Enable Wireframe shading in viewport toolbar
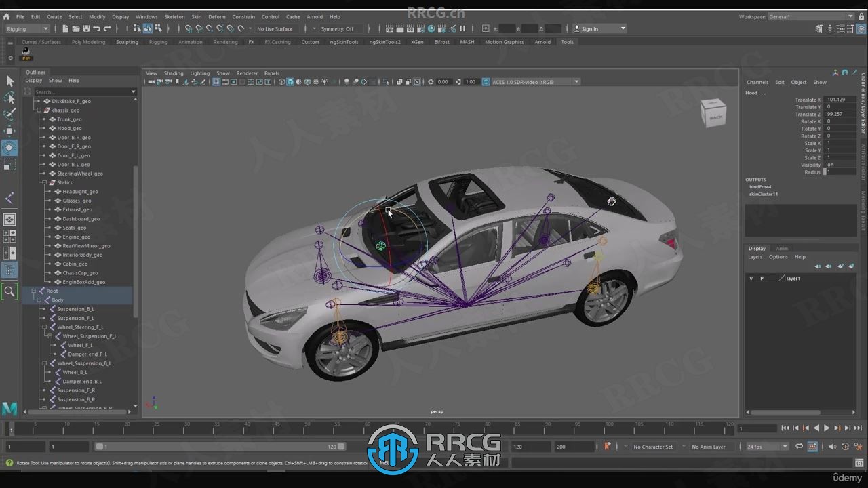The height and width of the screenshot is (488, 868). (x=281, y=82)
